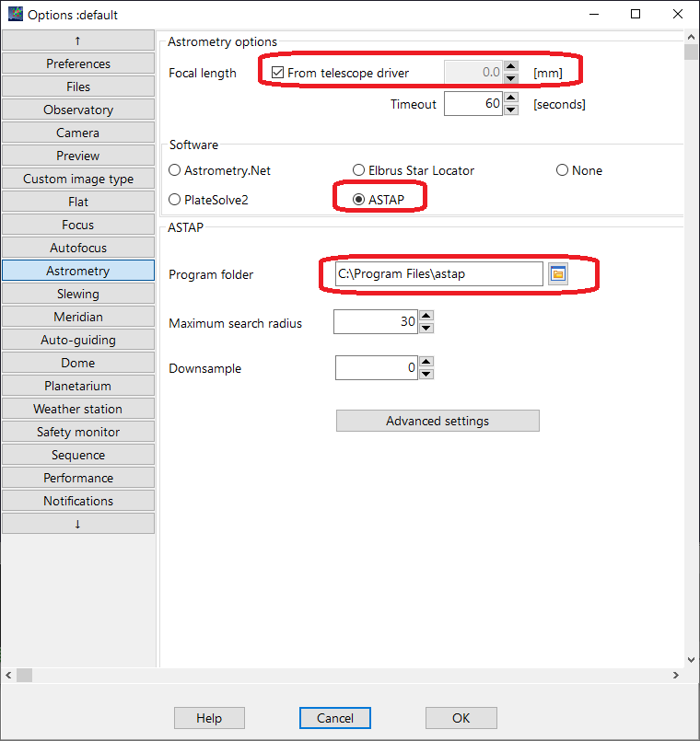Click the horizontal scrollbar right arrow
The image size is (700, 741).
coord(676,676)
